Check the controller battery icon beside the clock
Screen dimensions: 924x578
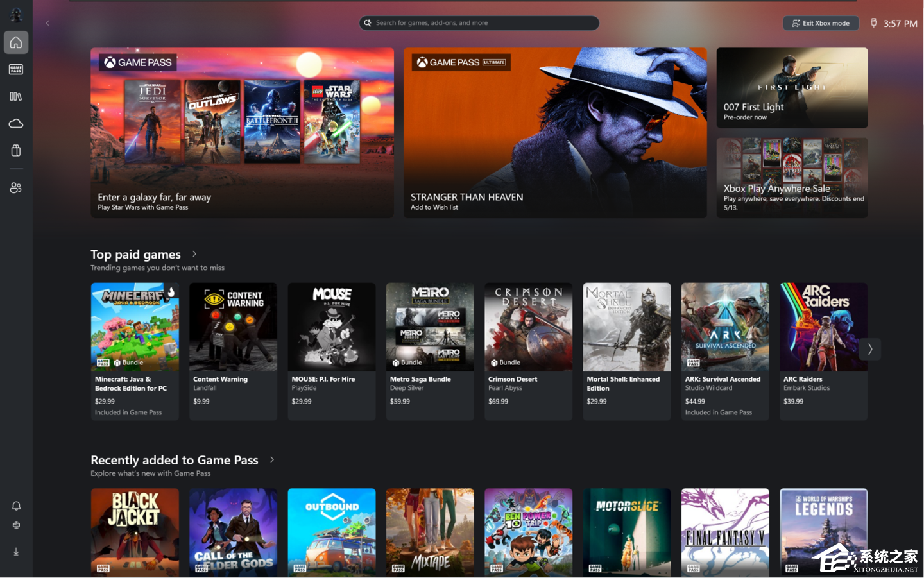click(873, 23)
